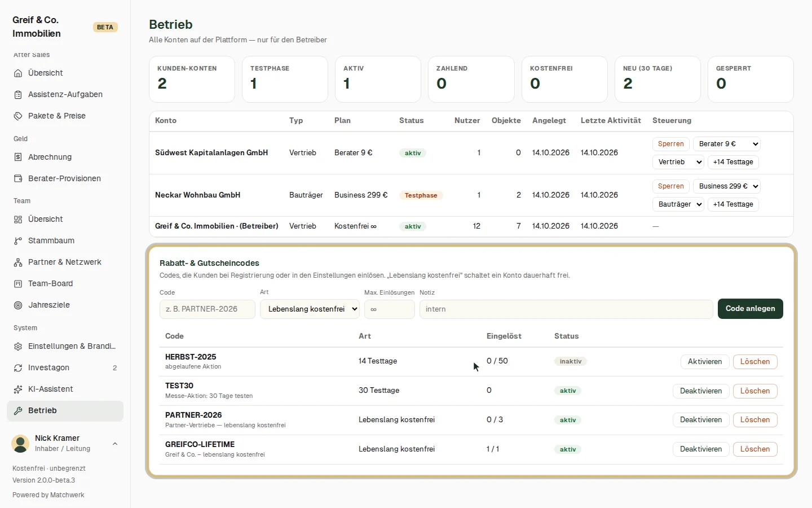Click the Berater-Provisionen wallet icon
This screenshot has height=508, width=812.
[18, 179]
